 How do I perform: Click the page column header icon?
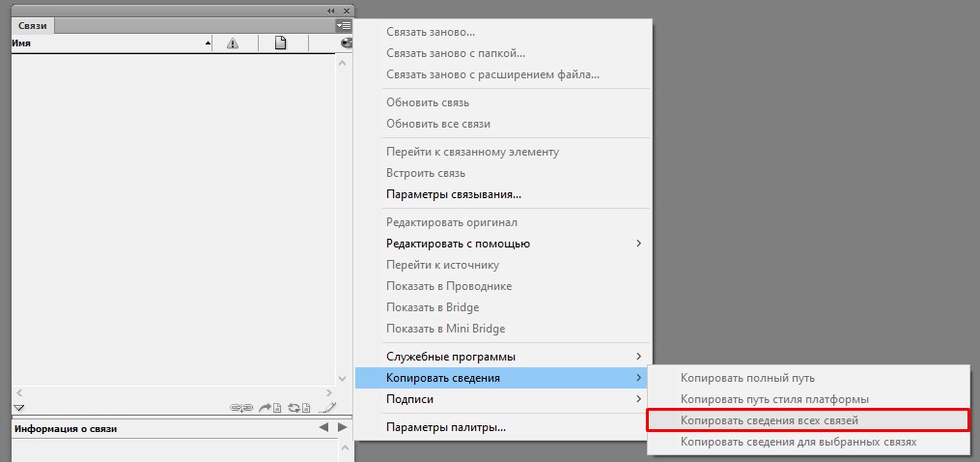[281, 43]
